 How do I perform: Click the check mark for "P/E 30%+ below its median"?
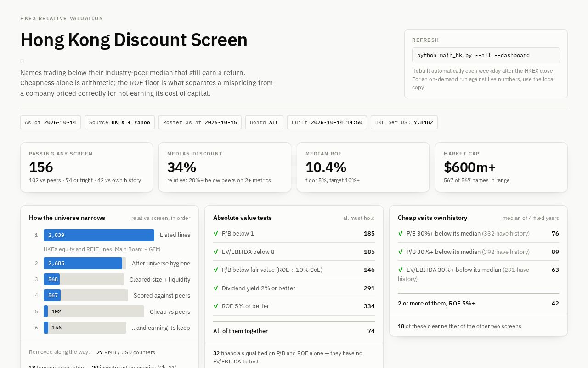pos(400,234)
